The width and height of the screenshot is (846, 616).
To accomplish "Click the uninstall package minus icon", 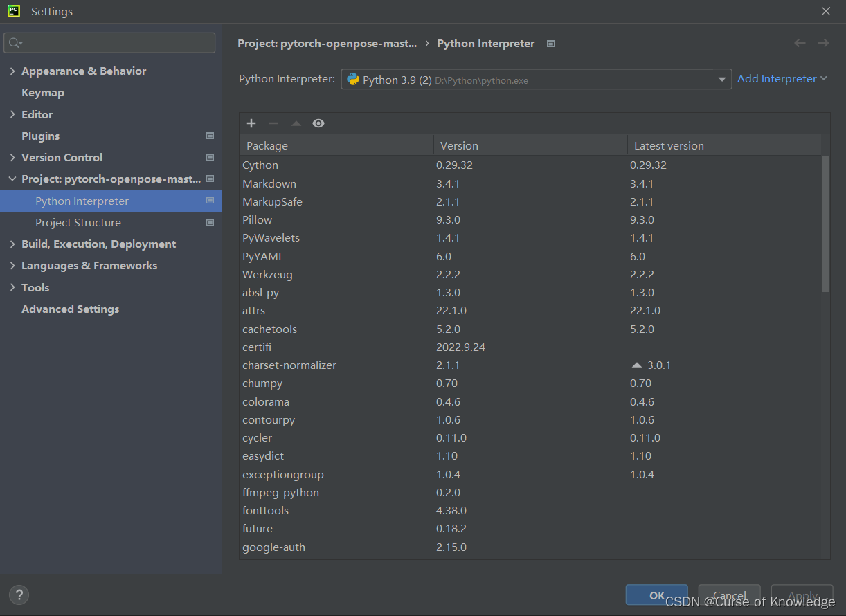I will [x=273, y=123].
